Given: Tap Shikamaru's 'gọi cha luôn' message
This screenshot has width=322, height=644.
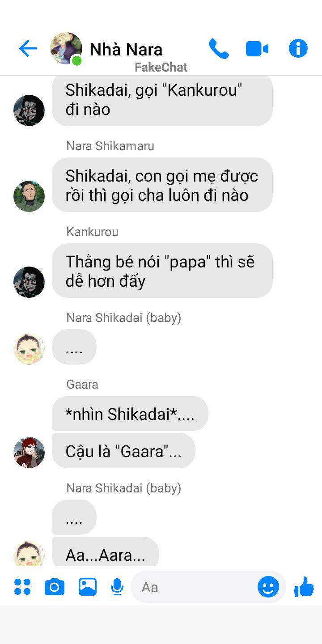Looking at the screenshot, I should coord(162,185).
